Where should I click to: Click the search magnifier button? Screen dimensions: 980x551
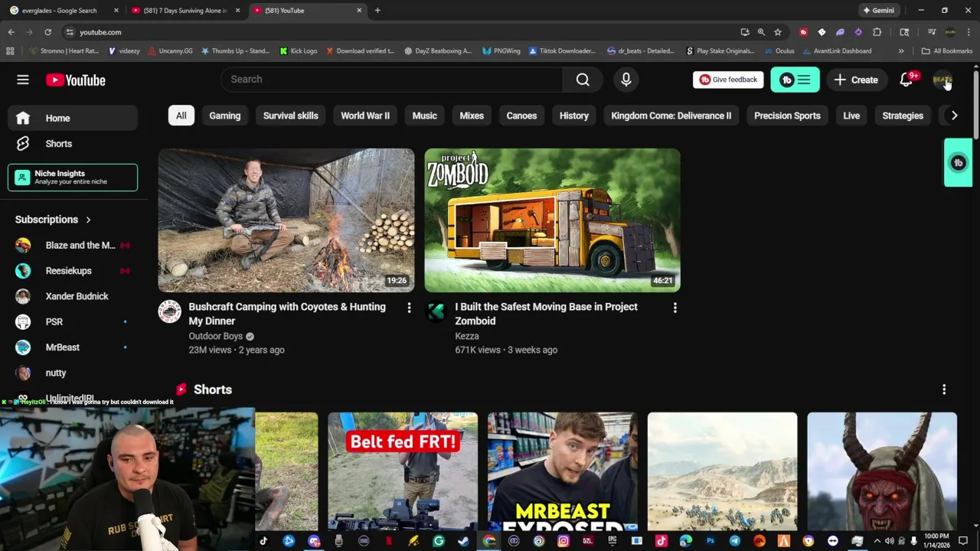(583, 80)
